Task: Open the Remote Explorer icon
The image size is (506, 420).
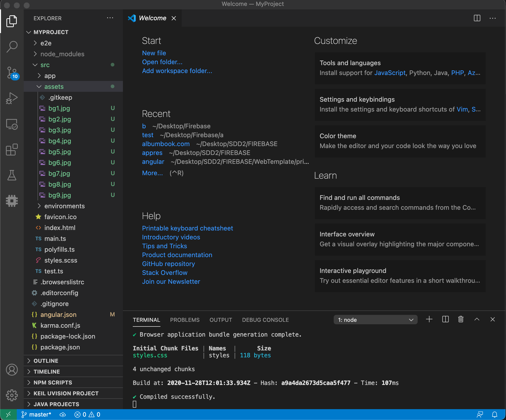Action: (12, 124)
